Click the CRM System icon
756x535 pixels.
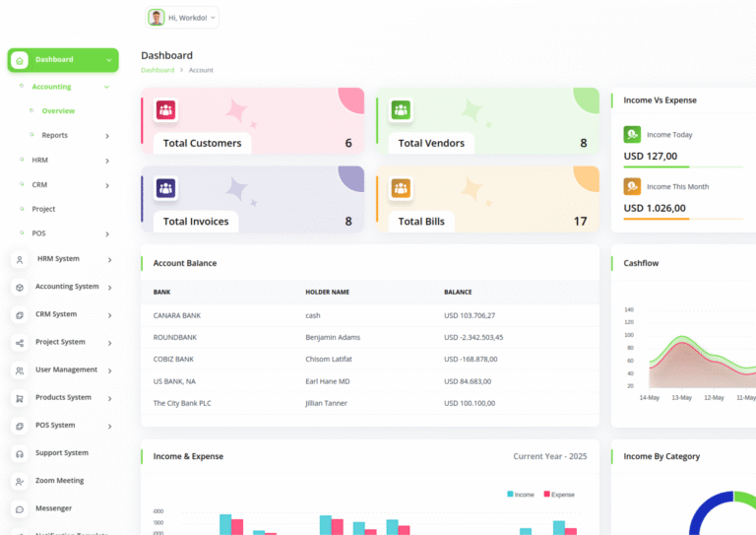[20, 315]
